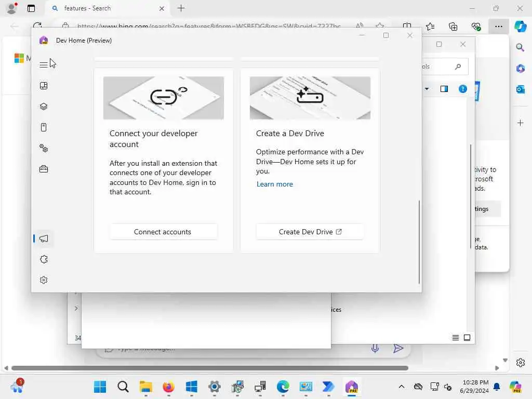This screenshot has width=532, height=399.
Task: Open a new tab in Edge
Action: (181, 8)
